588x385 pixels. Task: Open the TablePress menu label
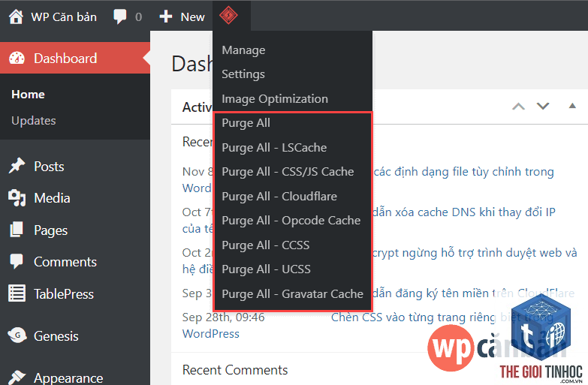coord(64,294)
